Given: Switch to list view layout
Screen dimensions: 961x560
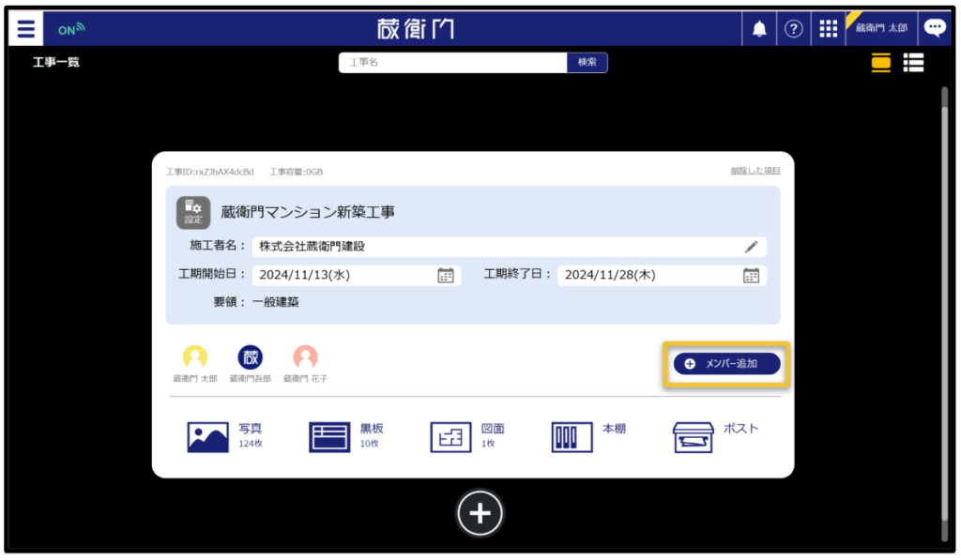Looking at the screenshot, I should tap(913, 63).
